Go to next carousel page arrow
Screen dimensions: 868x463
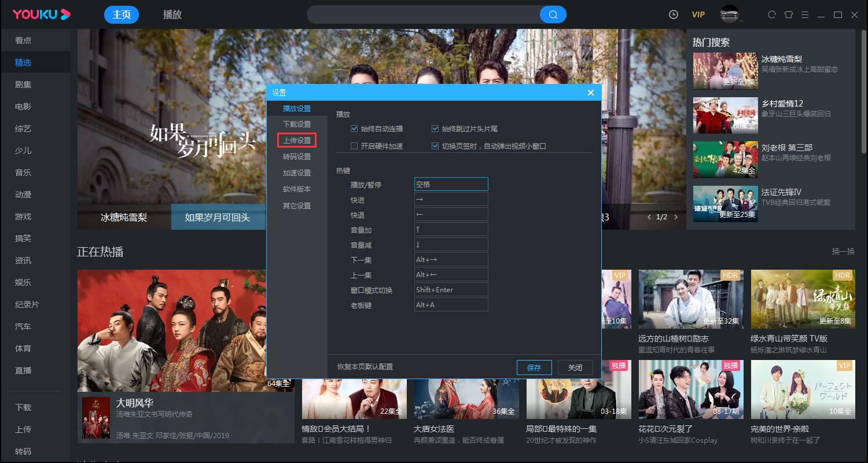(x=676, y=215)
